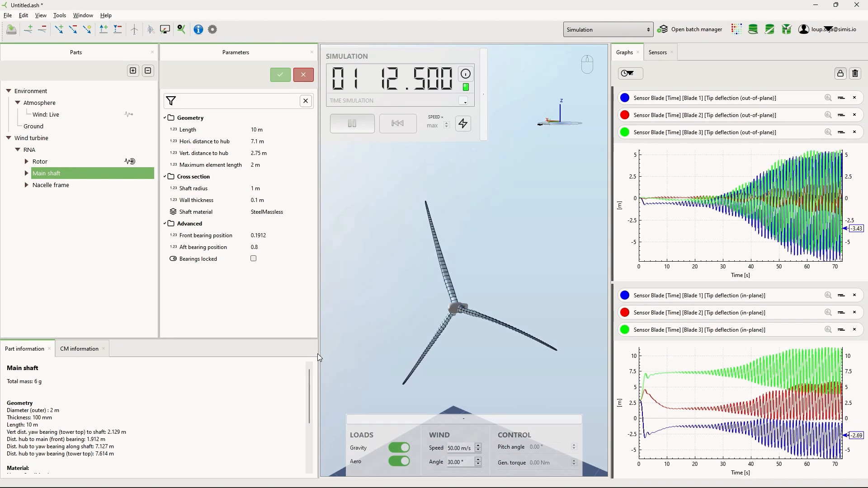The image size is (868, 488).
Task: Collapse the Geometry parameter group
Action: tap(165, 118)
